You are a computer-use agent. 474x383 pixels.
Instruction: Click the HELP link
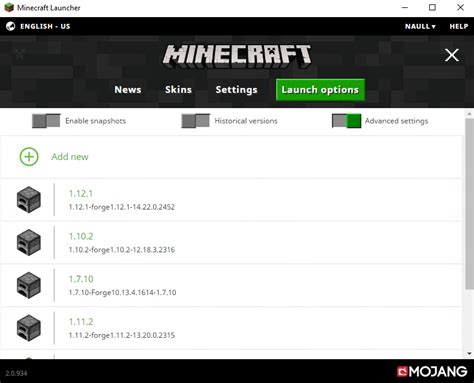point(459,26)
